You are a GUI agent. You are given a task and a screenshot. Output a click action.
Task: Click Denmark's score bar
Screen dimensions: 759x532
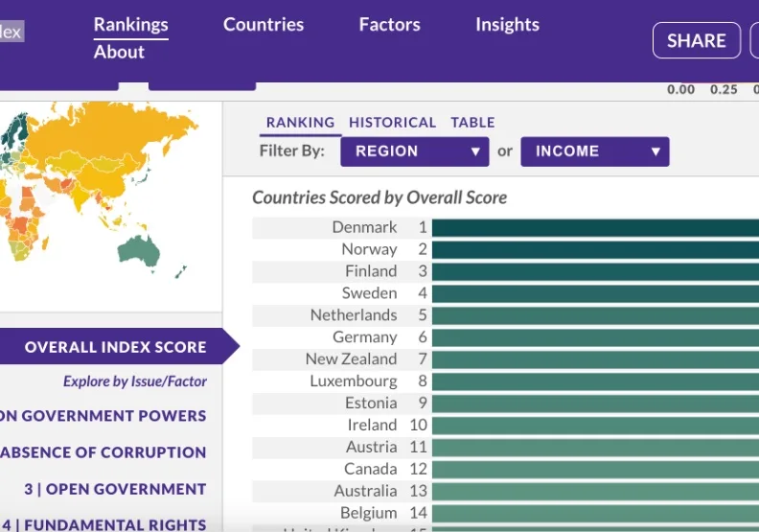point(595,227)
